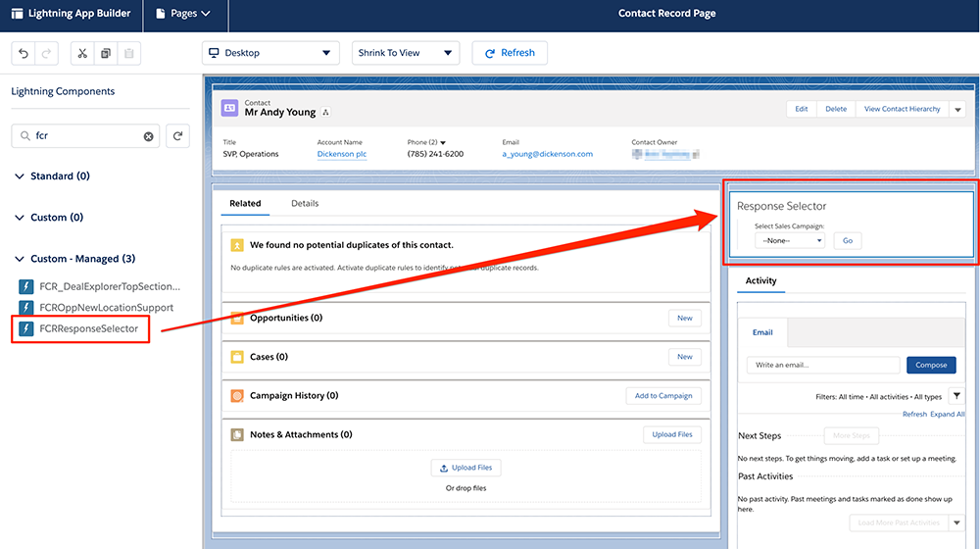Screen dimensions: 980x549
Task: Click the (785) 241-6200 phone number
Action: point(435,154)
